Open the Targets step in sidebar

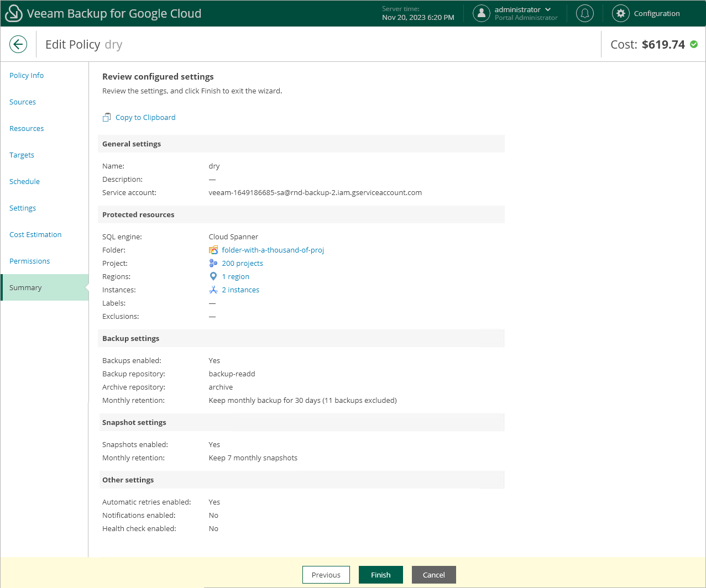tap(22, 155)
